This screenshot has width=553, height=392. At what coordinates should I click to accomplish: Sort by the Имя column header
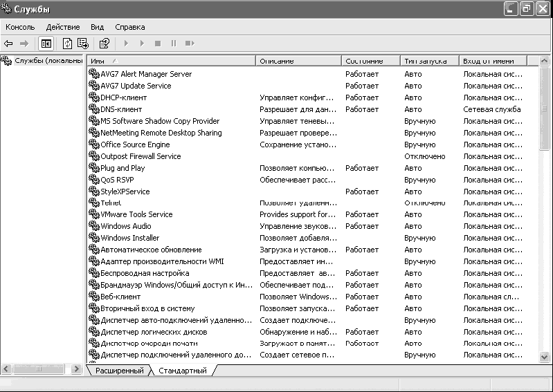[x=171, y=61]
